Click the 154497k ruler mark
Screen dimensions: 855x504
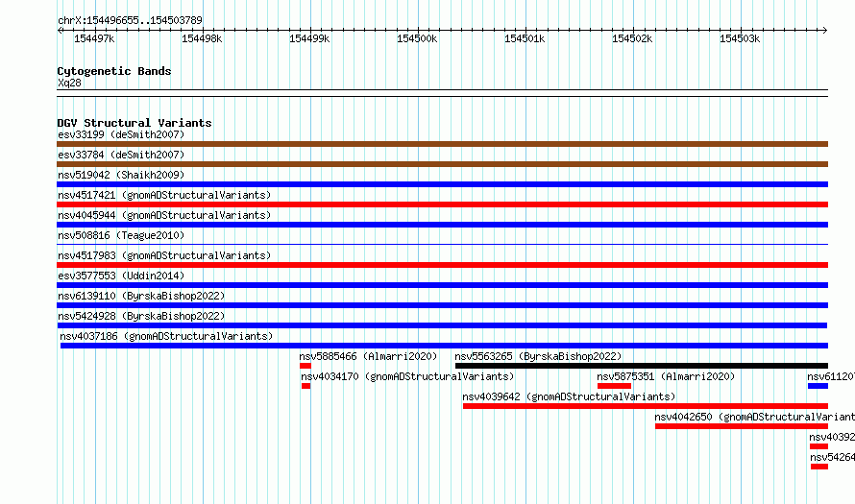tap(94, 38)
